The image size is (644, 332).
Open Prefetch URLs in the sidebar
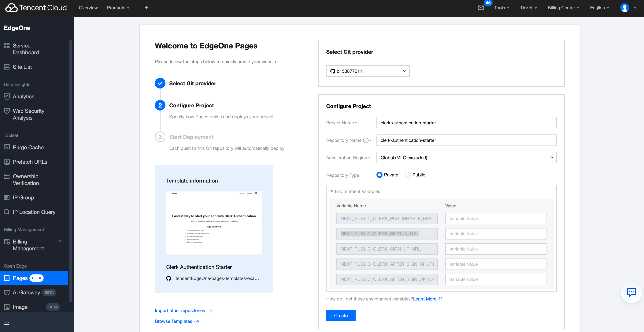(x=30, y=162)
